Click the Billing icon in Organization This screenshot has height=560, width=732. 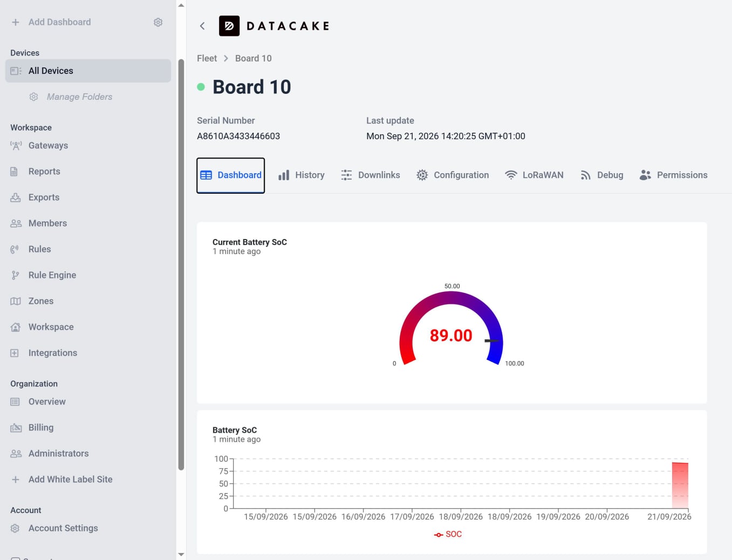click(x=16, y=428)
